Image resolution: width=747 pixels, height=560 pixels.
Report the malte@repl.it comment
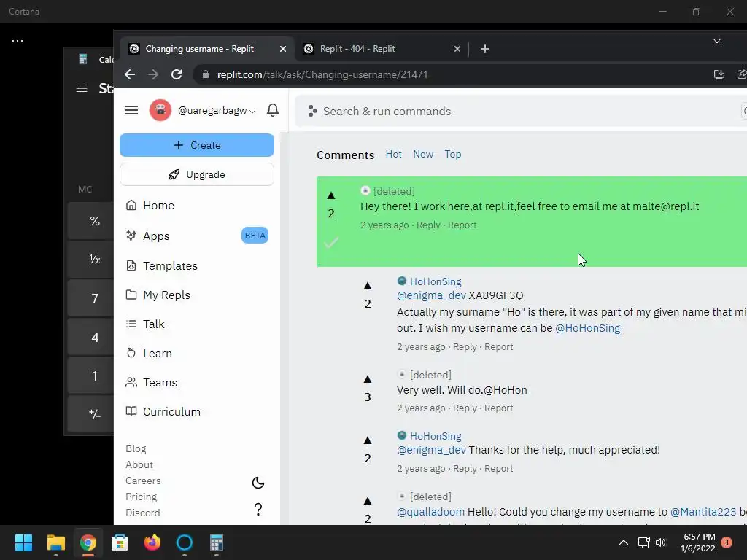[462, 225]
